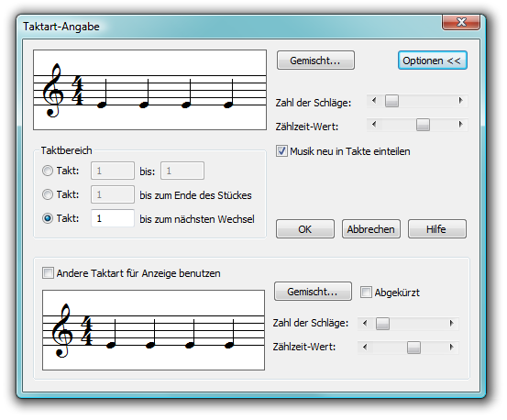This screenshot has height=420, width=507.
Task: Click left arrow of lower Zahl der Schläge scrollbar
Action: point(365,323)
